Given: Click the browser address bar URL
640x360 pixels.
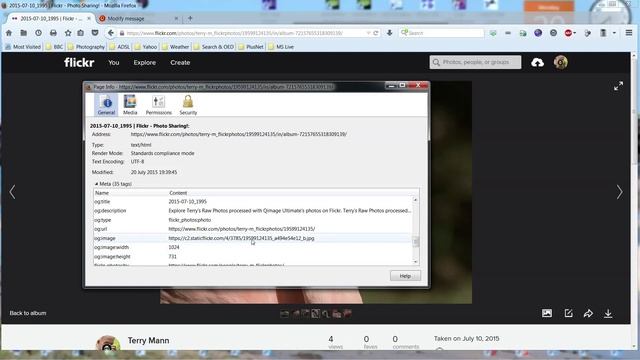Looking at the screenshot, I should coord(235,33).
